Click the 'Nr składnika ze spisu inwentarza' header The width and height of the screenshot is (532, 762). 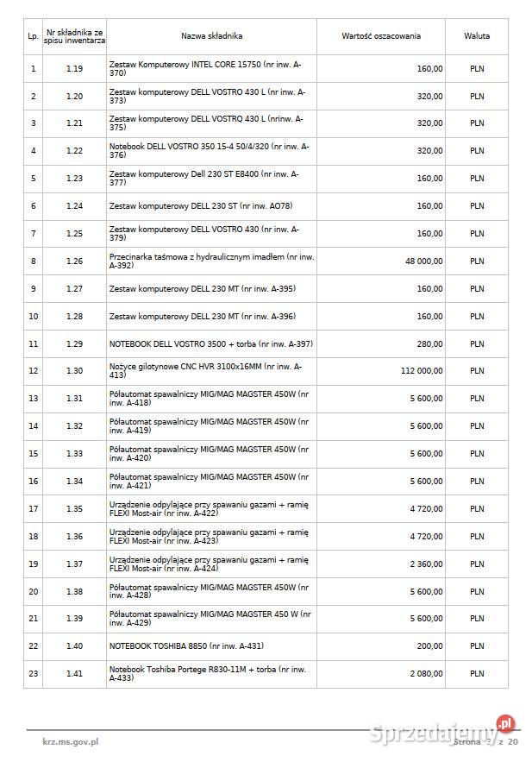75,36
